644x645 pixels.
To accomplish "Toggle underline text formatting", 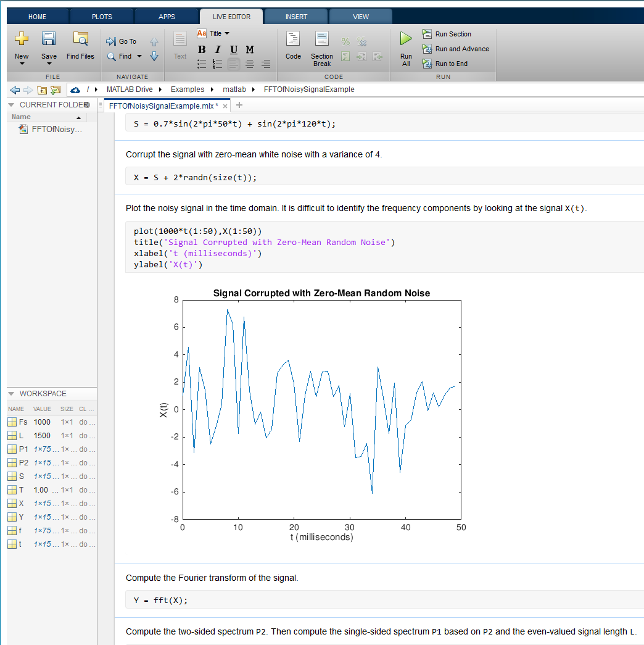I will (234, 49).
